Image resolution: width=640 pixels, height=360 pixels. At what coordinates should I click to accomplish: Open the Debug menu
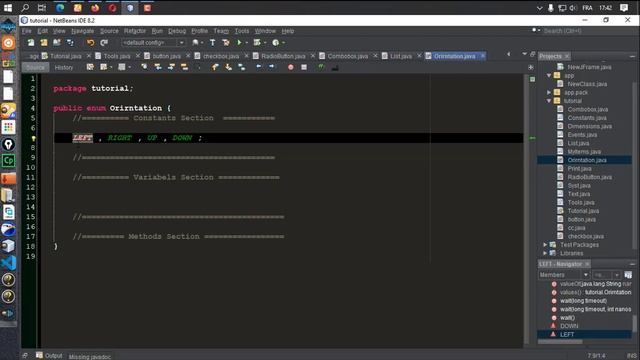coord(177,31)
